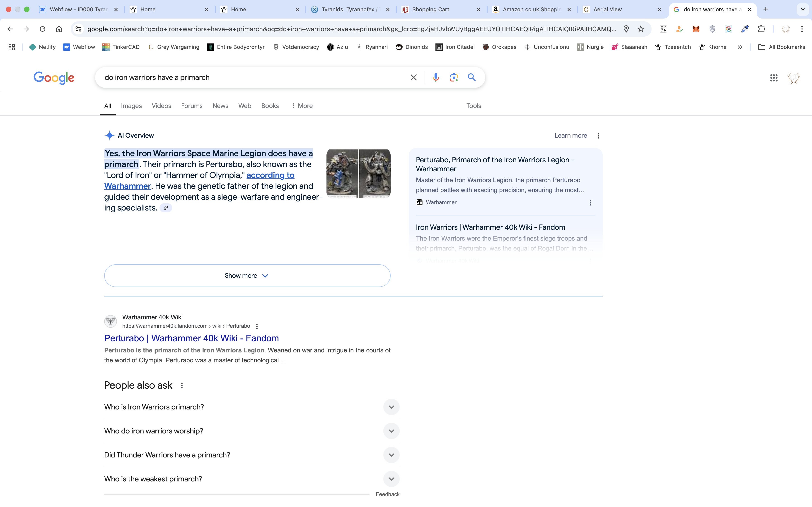Clear the search box text
Viewport: 812px width, 507px height.
click(x=413, y=77)
